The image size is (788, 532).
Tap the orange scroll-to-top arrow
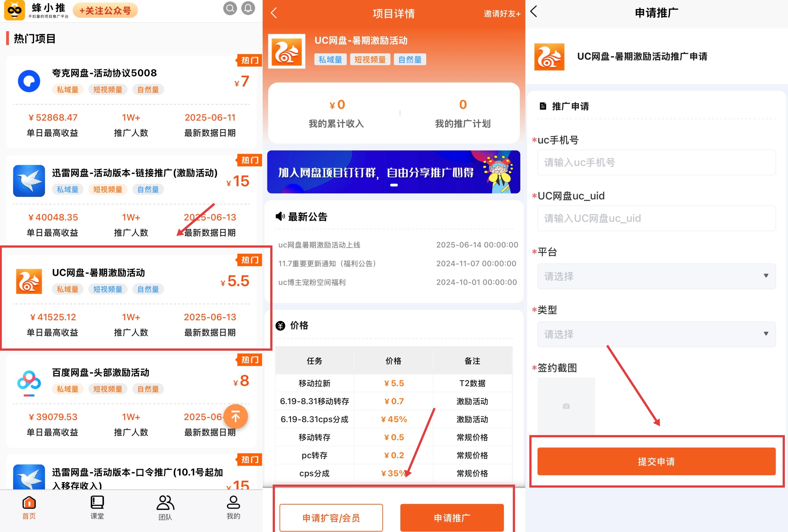pyautogui.click(x=236, y=416)
